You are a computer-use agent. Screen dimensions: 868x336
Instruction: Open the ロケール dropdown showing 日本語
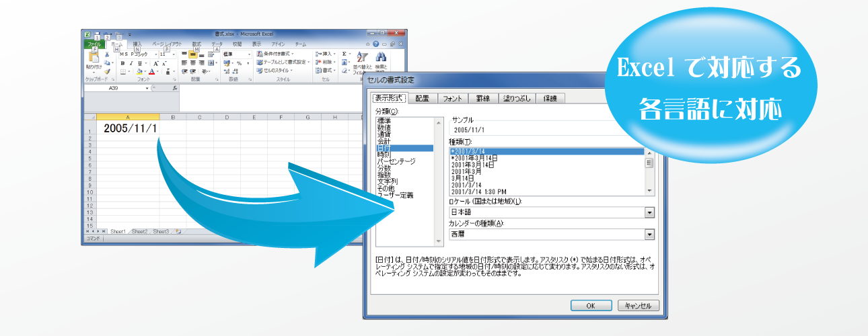point(649,212)
